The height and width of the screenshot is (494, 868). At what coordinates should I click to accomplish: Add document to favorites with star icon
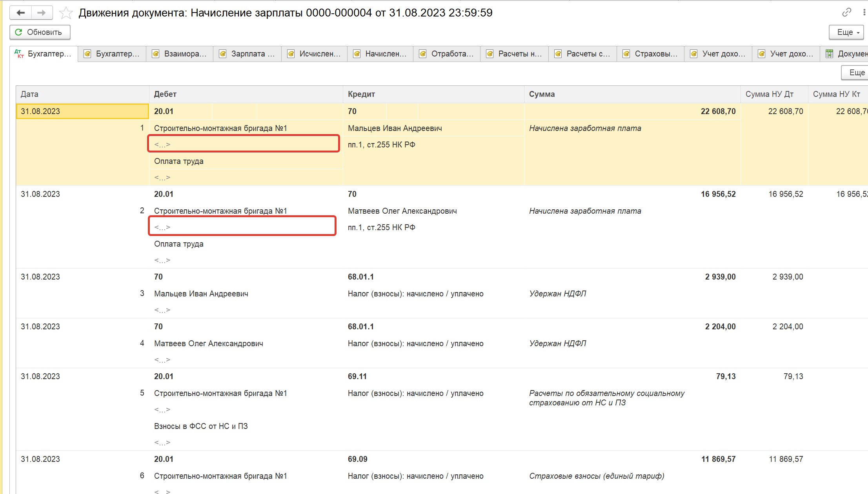click(66, 13)
